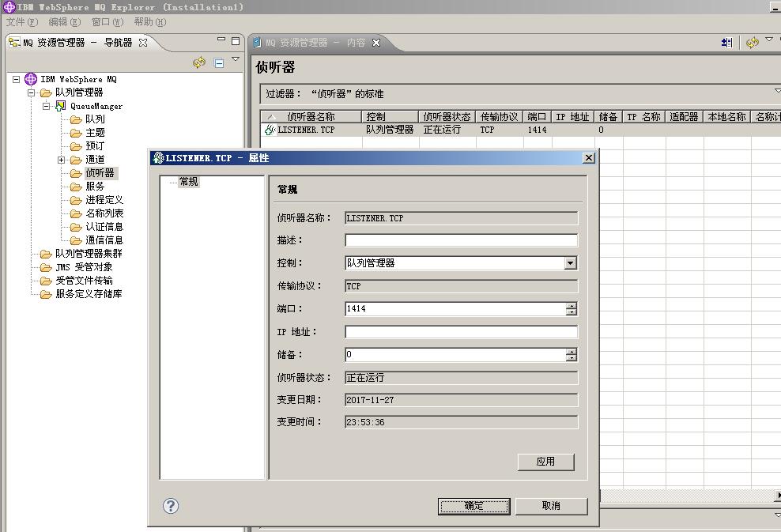Open the navigator view menu triangle
Image resolution: width=781 pixels, height=532 pixels.
click(236, 59)
